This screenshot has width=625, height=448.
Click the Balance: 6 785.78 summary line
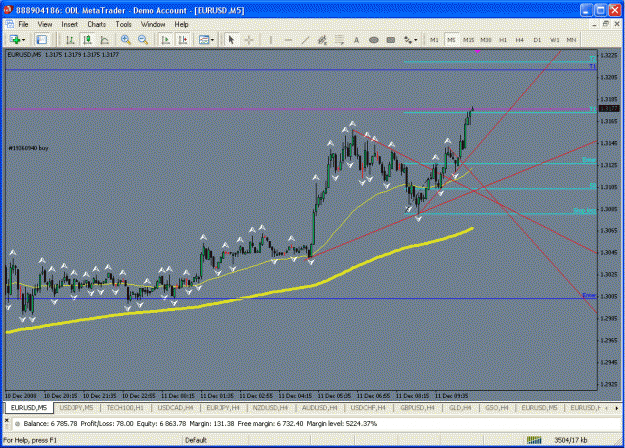(200, 424)
